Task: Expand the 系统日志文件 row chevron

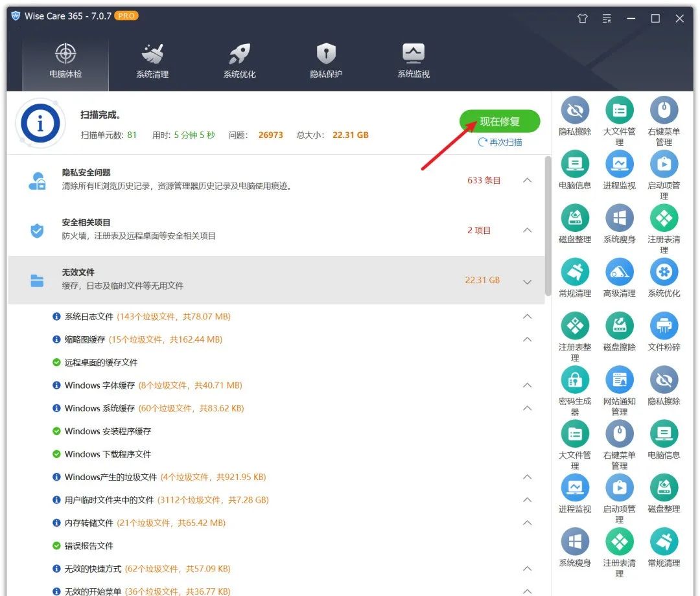Action: point(527,316)
